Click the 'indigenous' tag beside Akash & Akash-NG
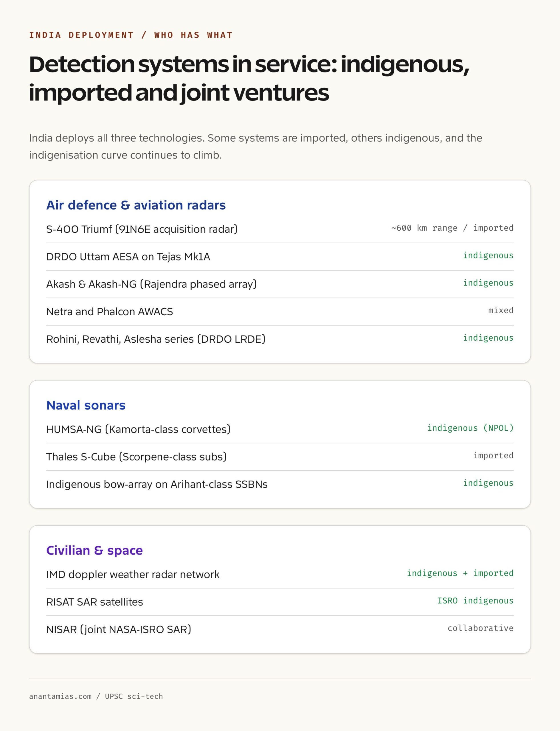Image resolution: width=560 pixels, height=731 pixels. 488,283
